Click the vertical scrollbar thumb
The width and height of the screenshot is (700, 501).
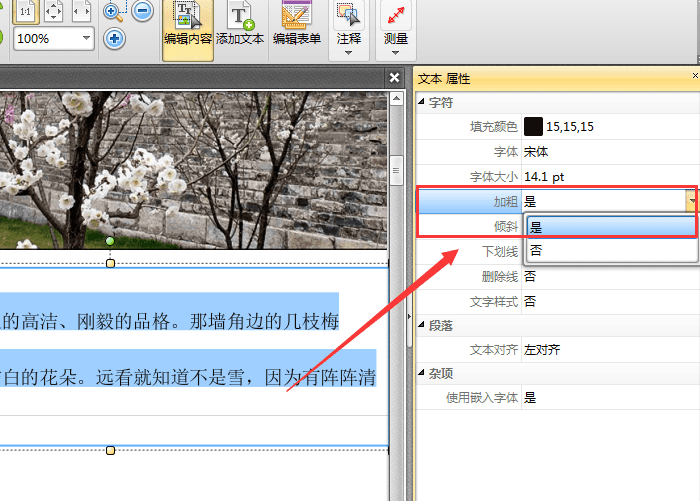click(x=396, y=171)
